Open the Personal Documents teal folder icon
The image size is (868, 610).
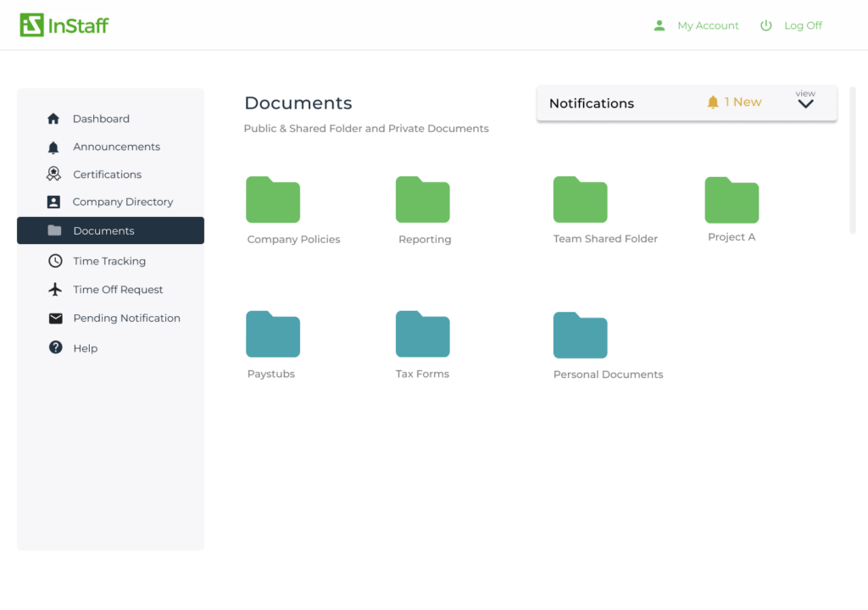tap(580, 335)
